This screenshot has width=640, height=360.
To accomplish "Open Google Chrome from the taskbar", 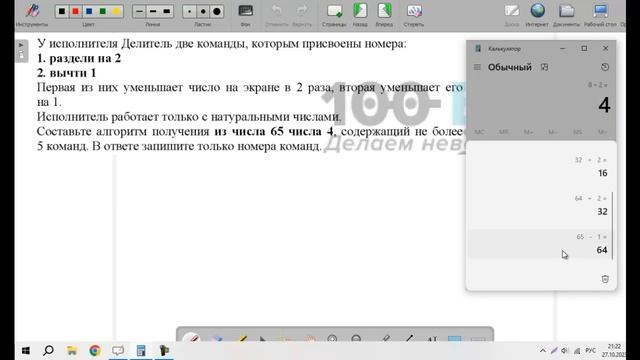I will 95,351.
